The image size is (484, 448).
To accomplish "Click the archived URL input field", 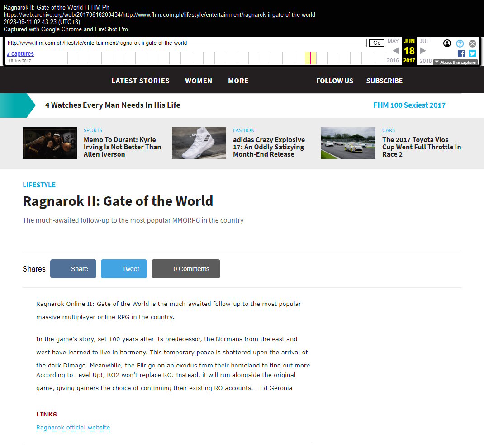I will coord(187,43).
